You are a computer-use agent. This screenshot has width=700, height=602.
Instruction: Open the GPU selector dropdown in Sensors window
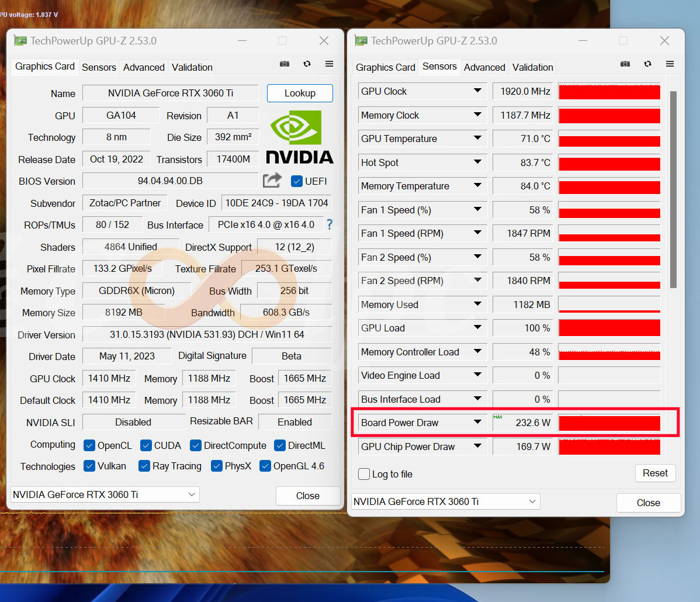tap(446, 501)
